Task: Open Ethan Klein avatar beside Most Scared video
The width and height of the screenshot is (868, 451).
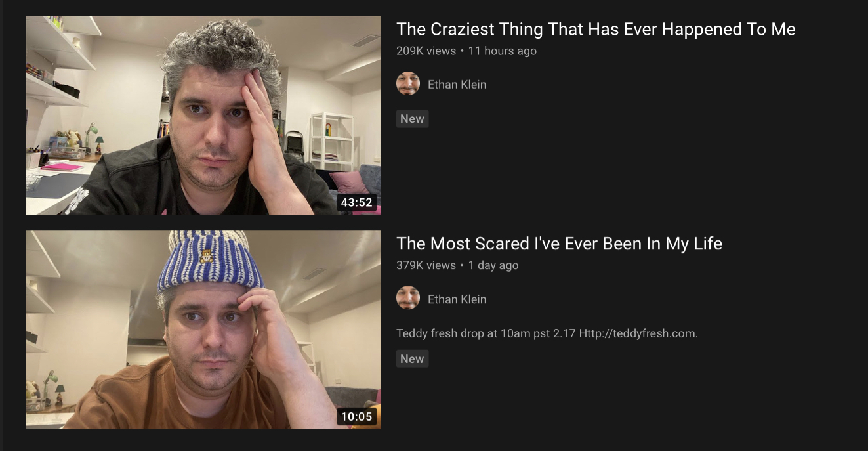Action: [x=408, y=299]
